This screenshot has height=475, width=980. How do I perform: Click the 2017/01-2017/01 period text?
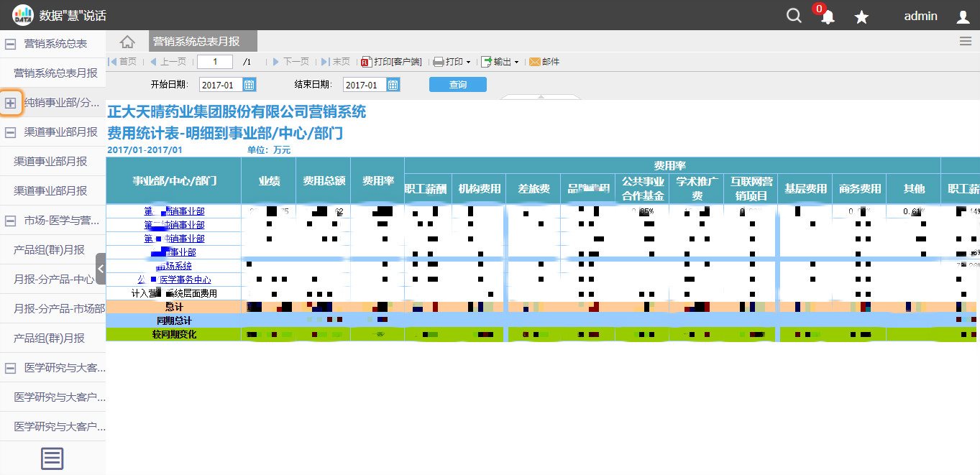point(145,150)
